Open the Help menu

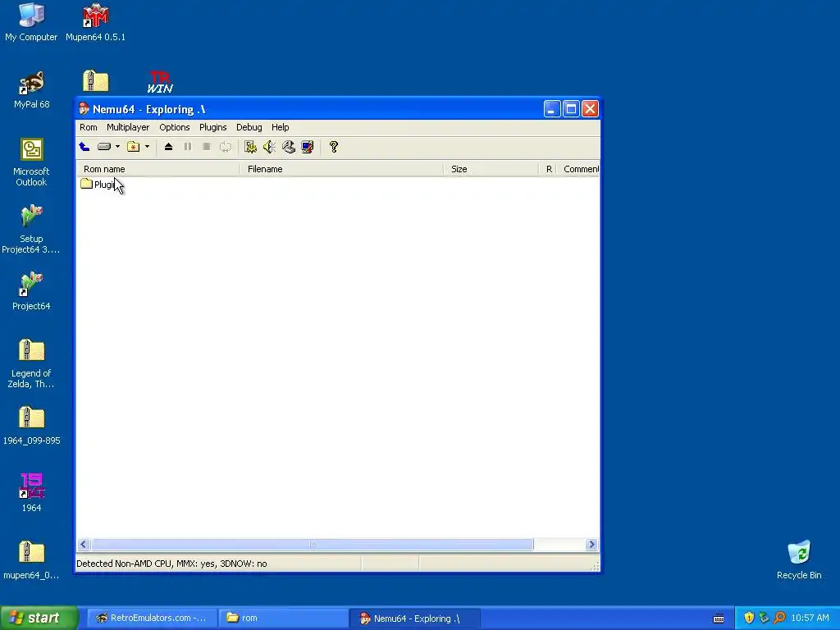281,127
